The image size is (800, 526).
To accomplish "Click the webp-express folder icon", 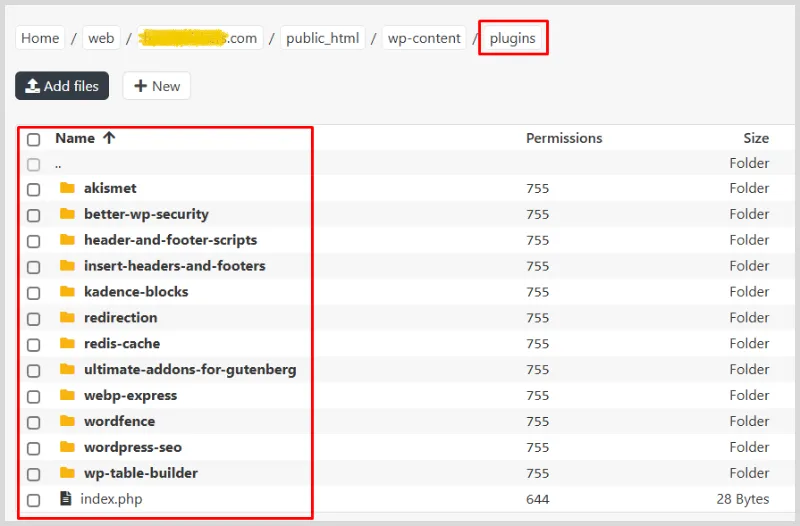I will (67, 395).
